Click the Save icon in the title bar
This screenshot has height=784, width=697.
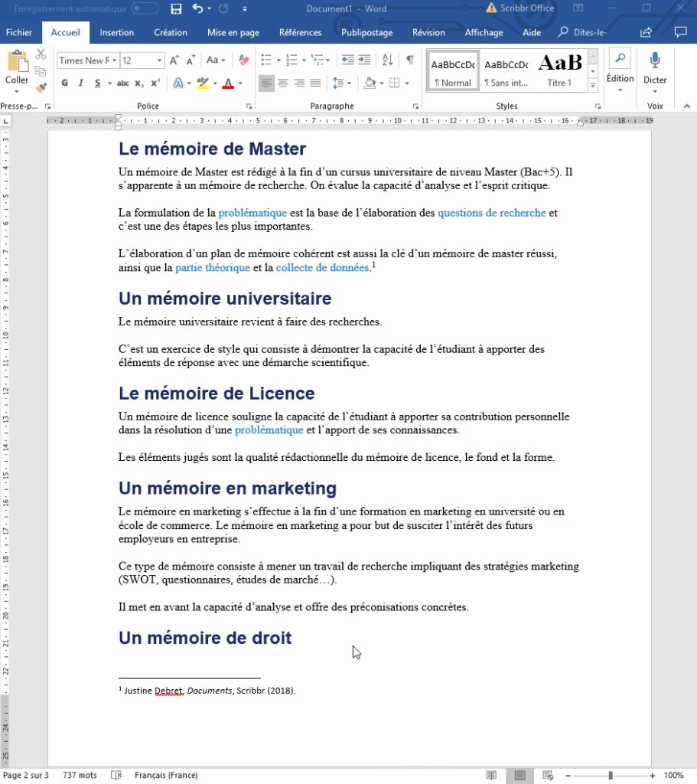[x=176, y=9]
